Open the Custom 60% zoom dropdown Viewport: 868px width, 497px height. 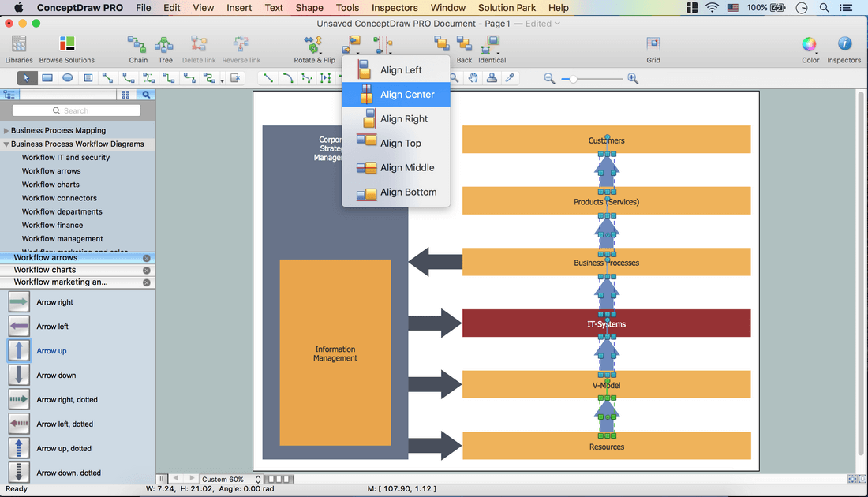[x=231, y=480]
